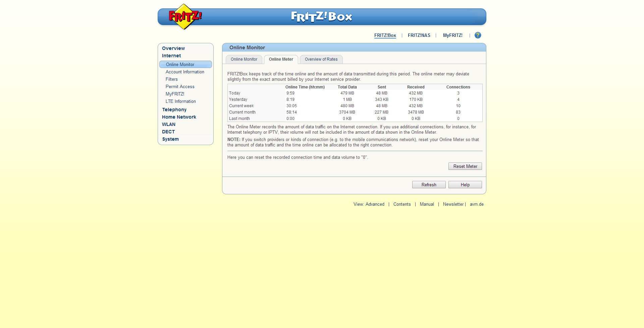Select DECT in the sidebar
This screenshot has height=328, width=644.
[168, 132]
